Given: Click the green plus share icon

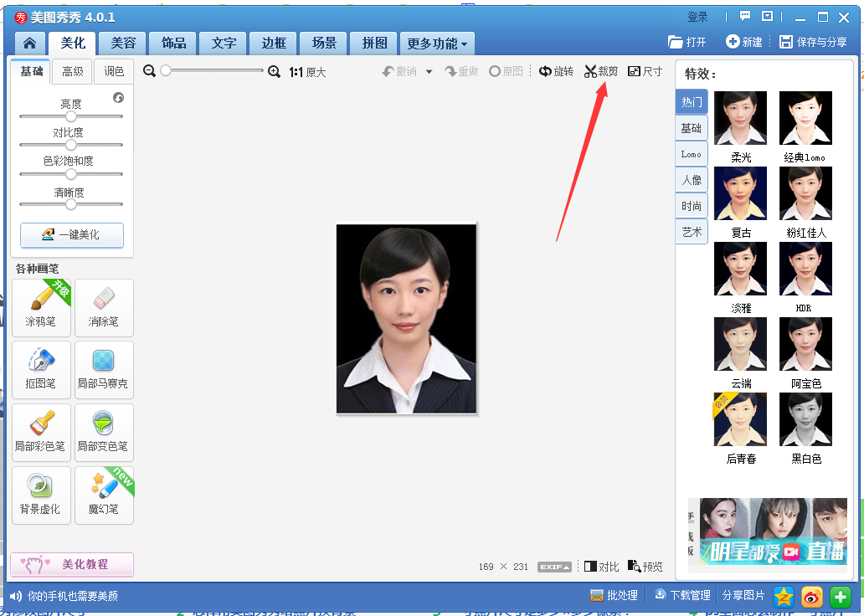Looking at the screenshot, I should [841, 596].
